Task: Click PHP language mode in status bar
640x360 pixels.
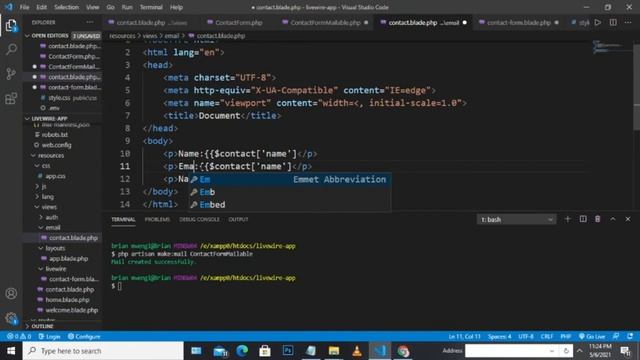Action: [566, 336]
